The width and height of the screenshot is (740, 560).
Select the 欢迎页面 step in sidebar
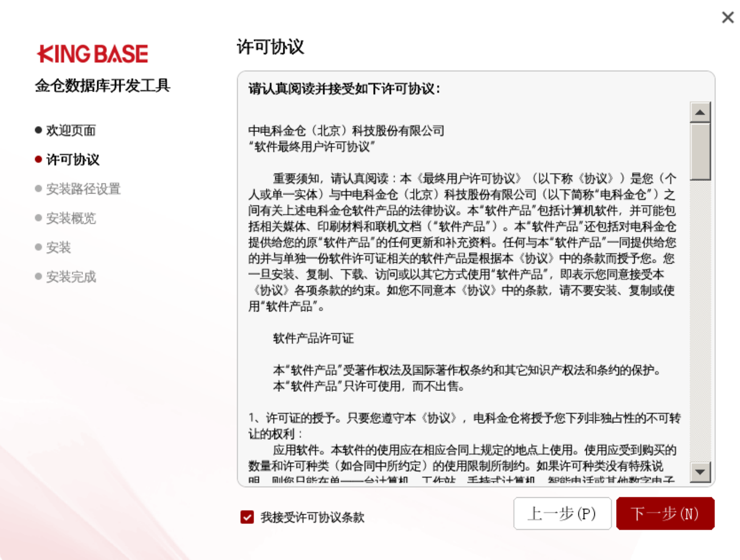tap(71, 130)
